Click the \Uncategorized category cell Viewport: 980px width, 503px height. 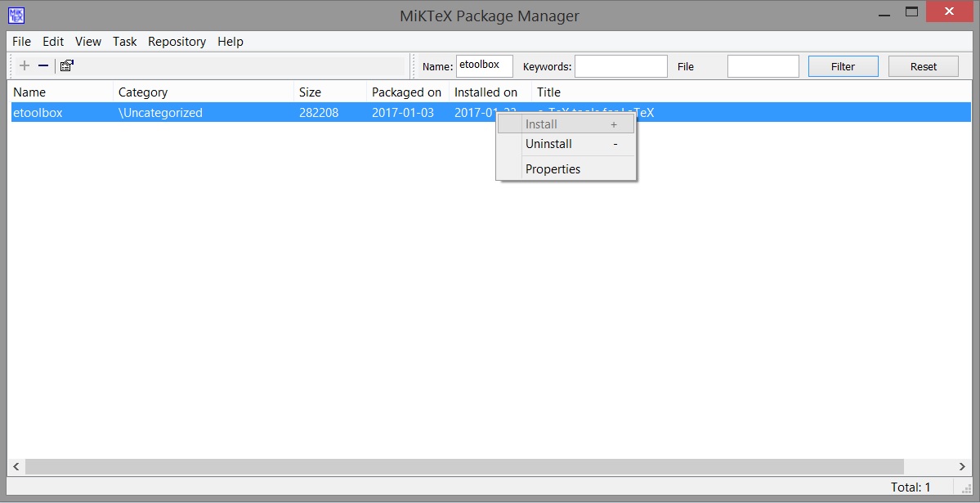160,113
